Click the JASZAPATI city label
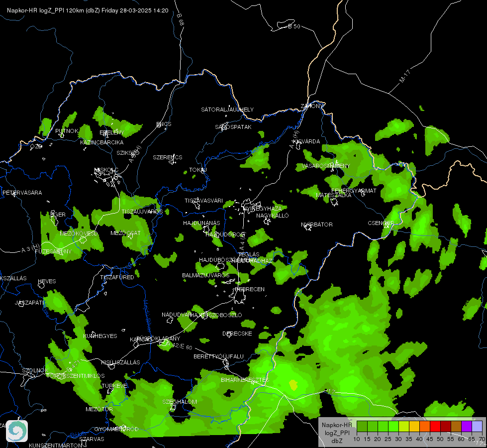The image size is (487, 448). click(30, 303)
